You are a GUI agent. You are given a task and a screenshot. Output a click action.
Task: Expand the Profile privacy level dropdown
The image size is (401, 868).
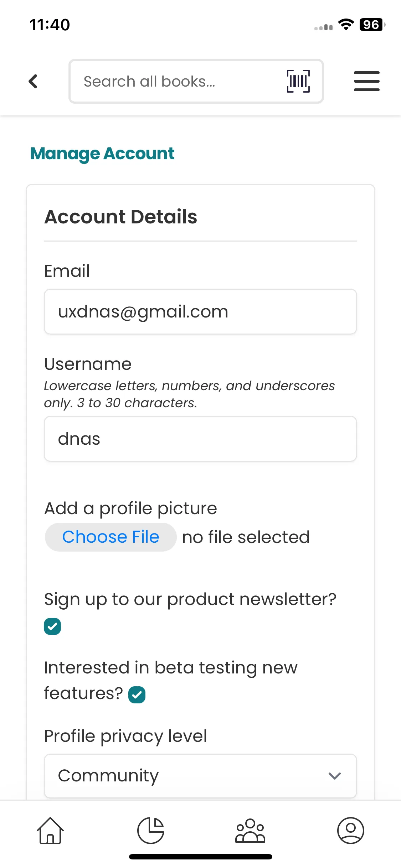tap(200, 775)
